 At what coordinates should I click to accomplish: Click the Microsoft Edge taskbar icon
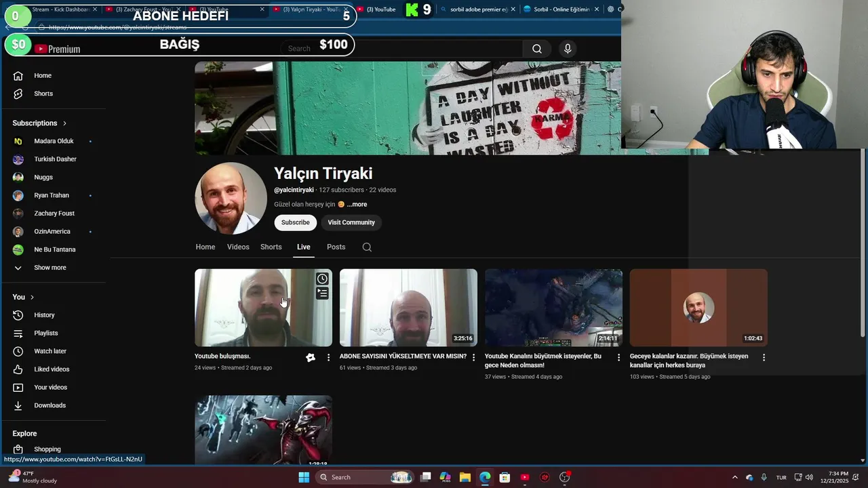485,477
